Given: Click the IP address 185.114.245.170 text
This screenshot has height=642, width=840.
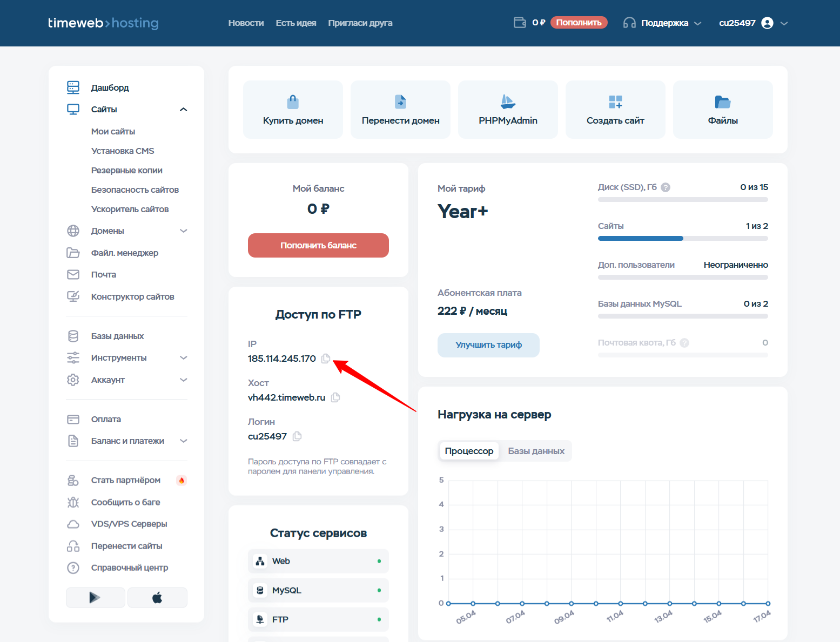Looking at the screenshot, I should click(x=282, y=359).
